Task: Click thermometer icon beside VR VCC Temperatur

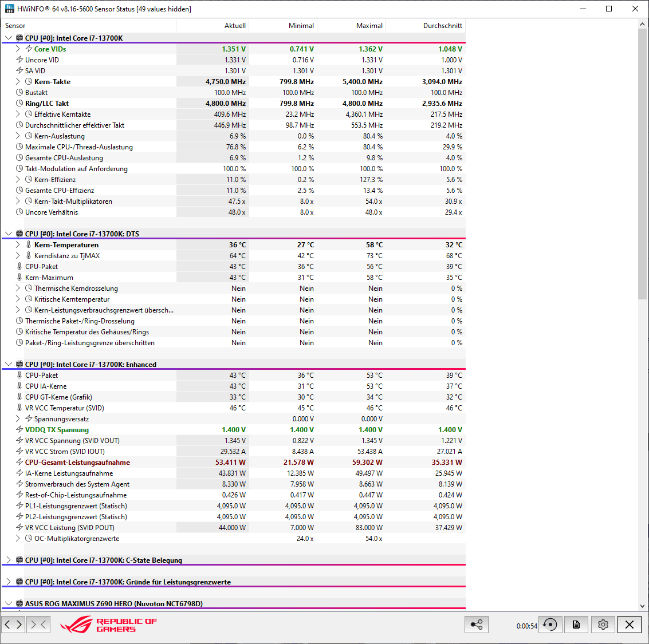Action: coord(19,408)
